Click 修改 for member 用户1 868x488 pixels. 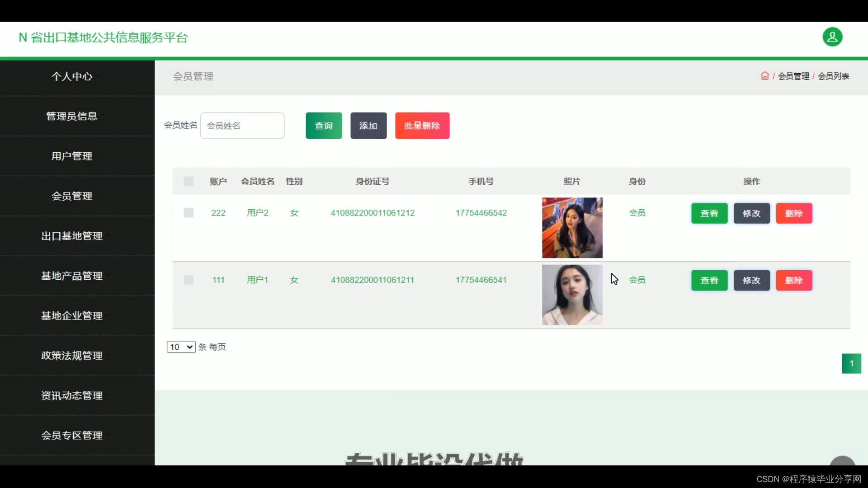[x=751, y=281]
